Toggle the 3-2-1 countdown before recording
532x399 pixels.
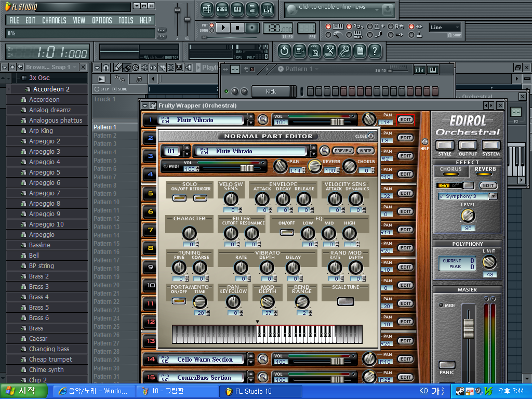point(349,26)
